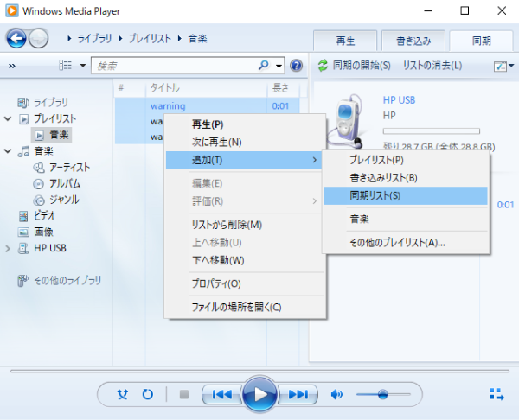Viewport: 519px width, 420px height.
Task: Choose 次に再生(N) from context menu
Action: [x=245, y=143]
